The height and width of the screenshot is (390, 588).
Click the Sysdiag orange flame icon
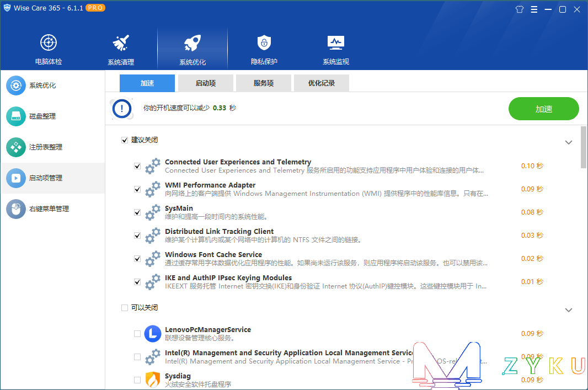153,380
